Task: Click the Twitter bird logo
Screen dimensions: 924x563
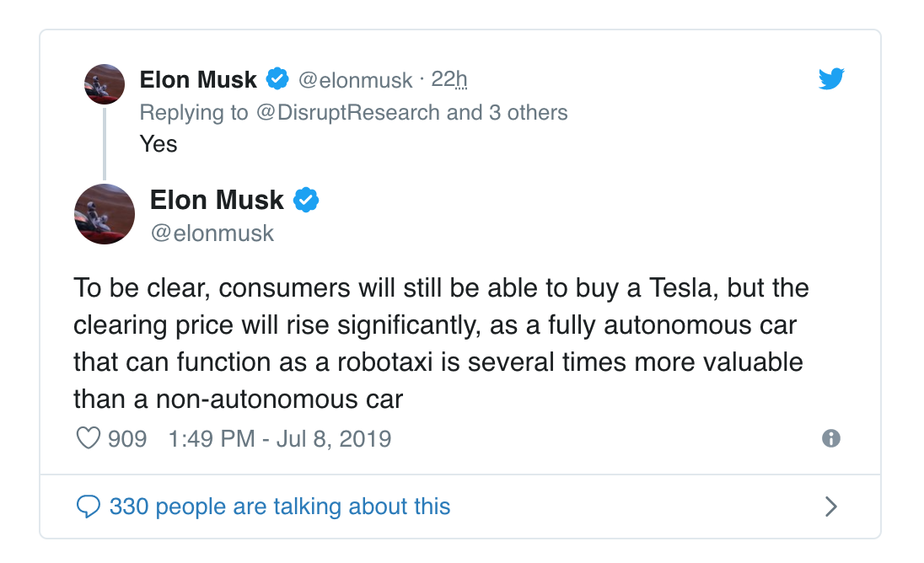Action: click(x=831, y=79)
